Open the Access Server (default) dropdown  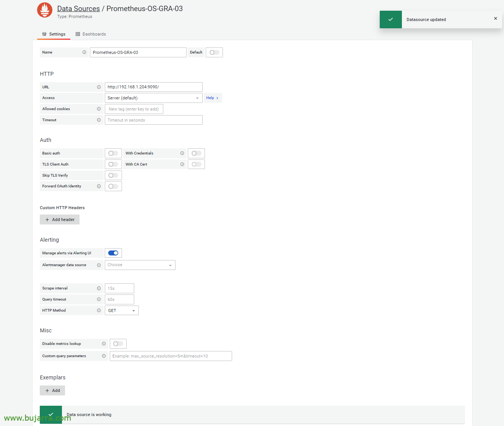click(x=153, y=98)
